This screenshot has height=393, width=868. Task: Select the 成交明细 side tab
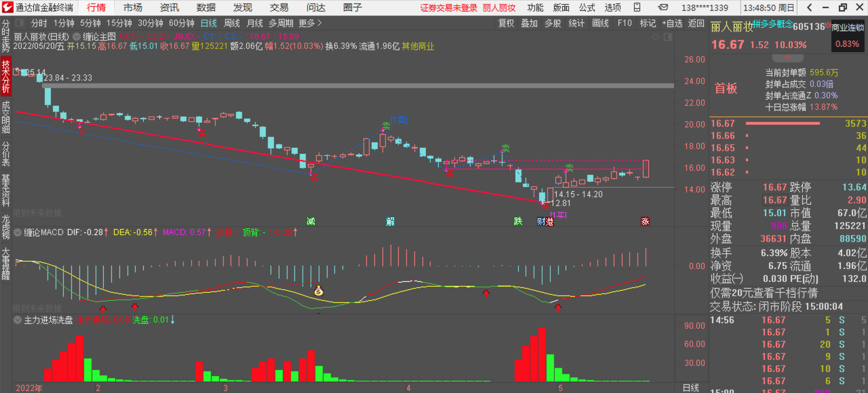click(6, 117)
